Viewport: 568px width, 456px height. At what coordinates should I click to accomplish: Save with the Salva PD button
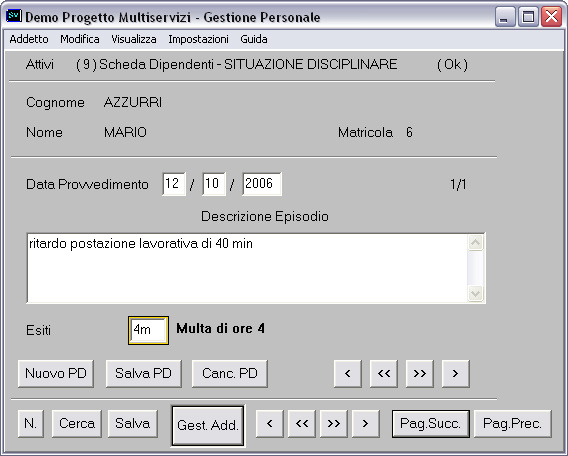click(143, 373)
